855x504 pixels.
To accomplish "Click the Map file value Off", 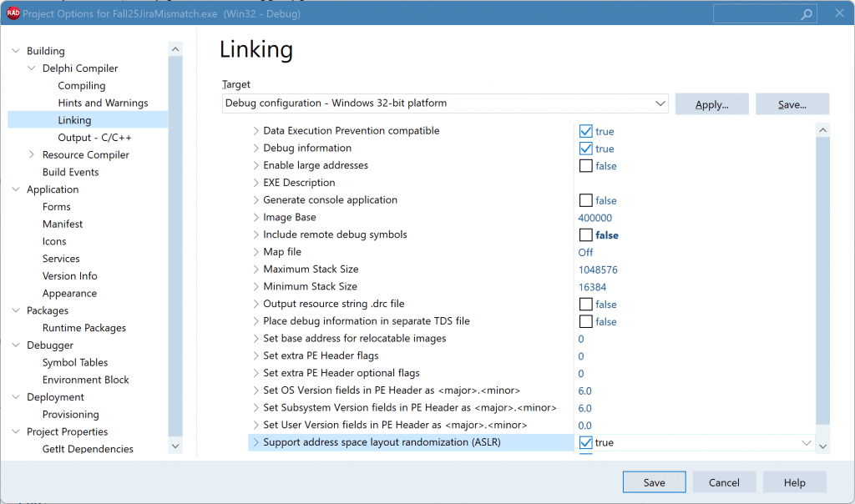I will pos(585,252).
